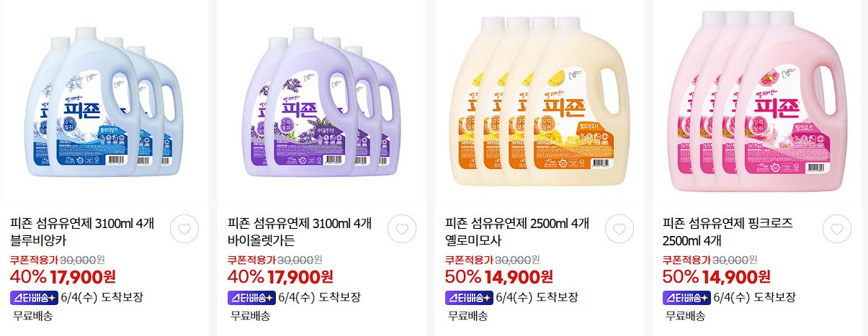Click the 스타배송 badge under 바이올렛가든

[251, 297]
